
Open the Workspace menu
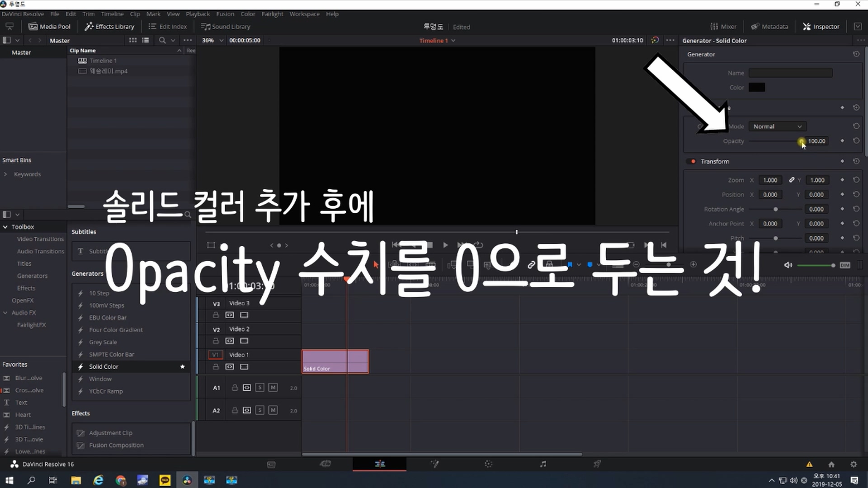pos(304,14)
